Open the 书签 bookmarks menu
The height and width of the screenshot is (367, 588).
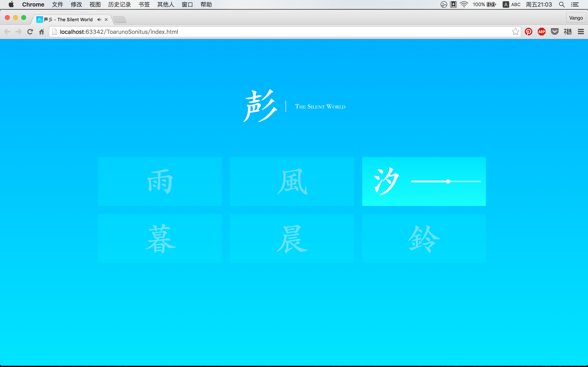[x=144, y=5]
